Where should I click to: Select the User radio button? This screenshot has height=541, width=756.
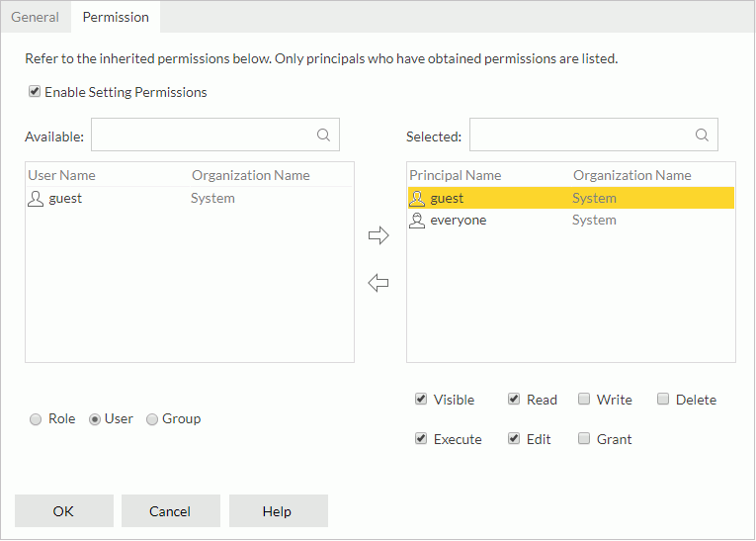(x=95, y=419)
